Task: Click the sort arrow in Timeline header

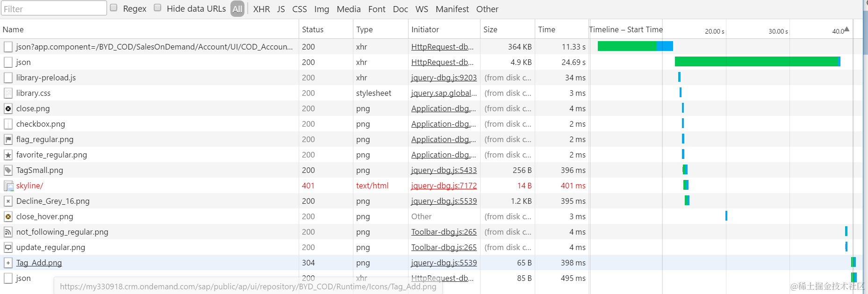Action: coord(846,29)
